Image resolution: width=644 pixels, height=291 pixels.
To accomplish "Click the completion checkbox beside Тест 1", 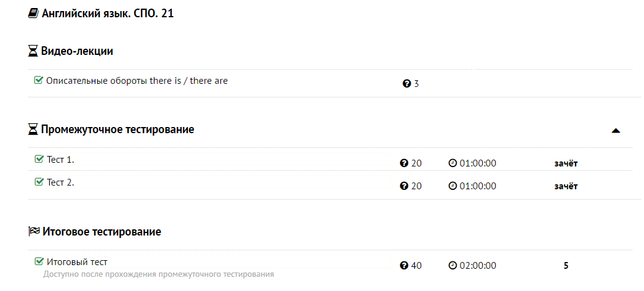I will pos(39,160).
